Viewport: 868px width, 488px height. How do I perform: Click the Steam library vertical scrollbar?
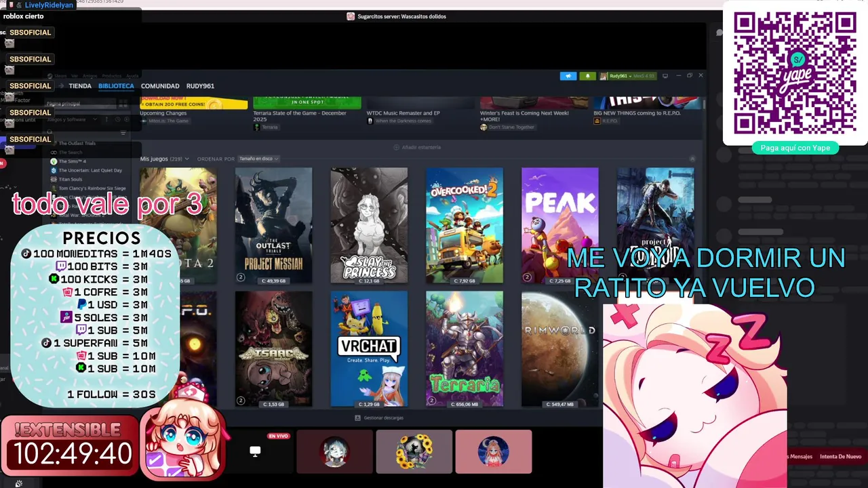704,104
